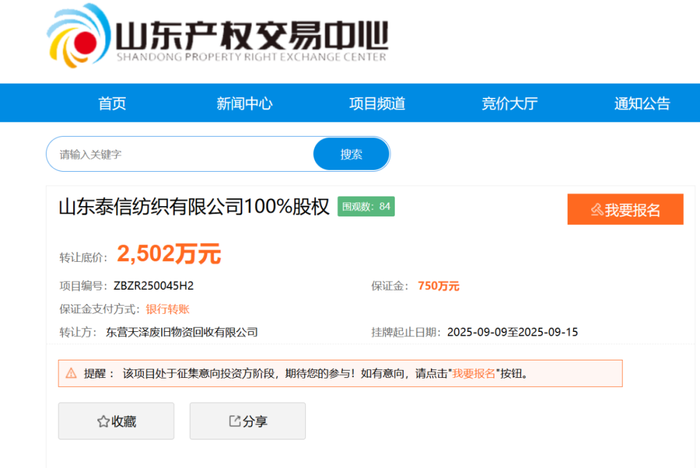Click the 我要报名 link in reminder text
Screen dimensions: 700x468
[x=474, y=373]
